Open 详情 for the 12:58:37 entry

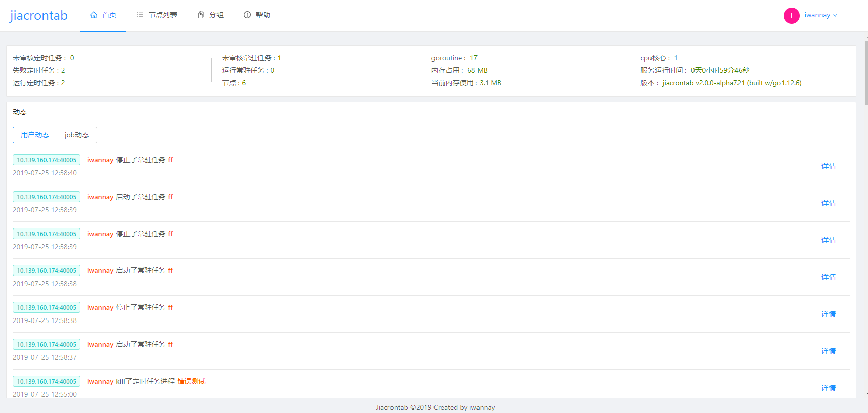[829, 351]
